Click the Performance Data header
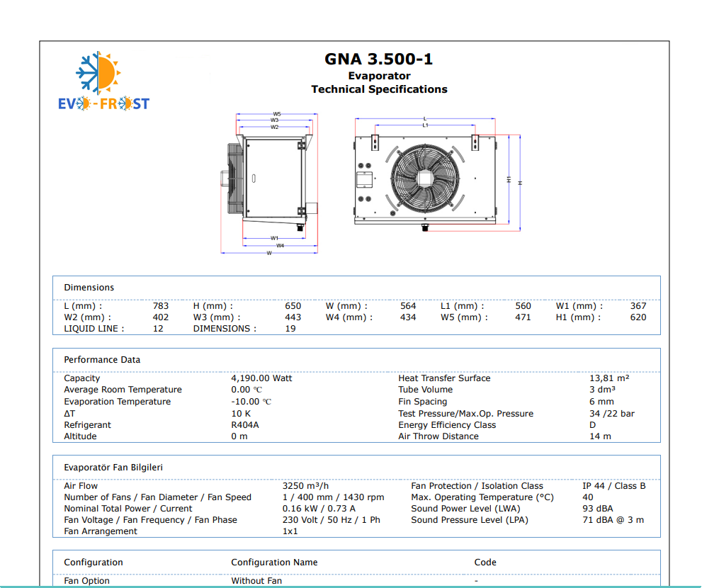The width and height of the screenshot is (702, 588). click(102, 360)
